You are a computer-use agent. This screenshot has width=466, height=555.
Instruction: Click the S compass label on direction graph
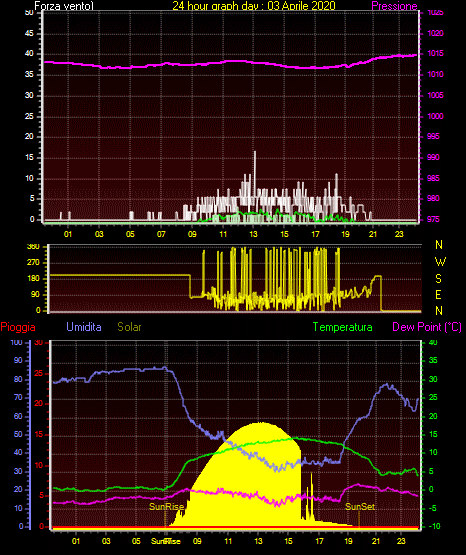(x=438, y=279)
